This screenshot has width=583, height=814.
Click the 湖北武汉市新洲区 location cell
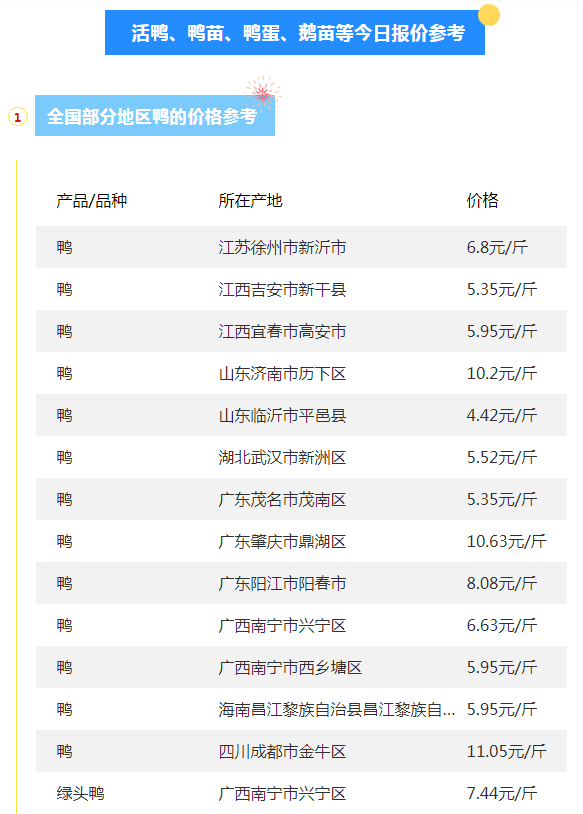click(282, 457)
